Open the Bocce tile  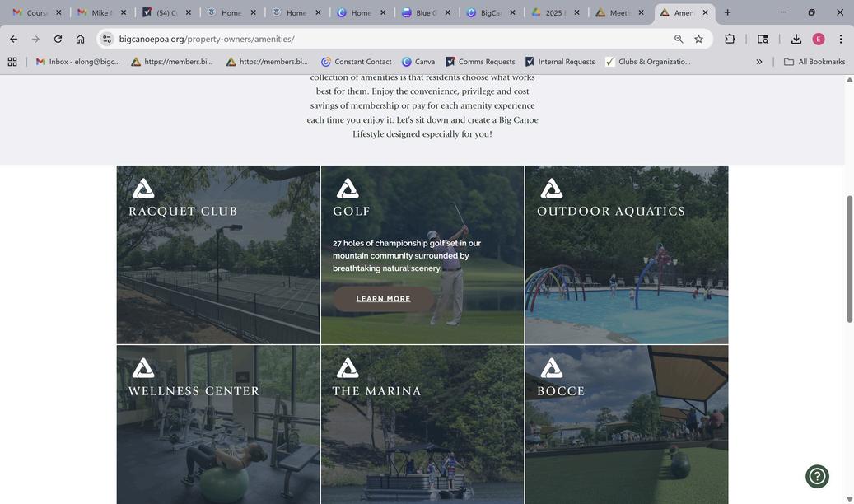coord(627,424)
